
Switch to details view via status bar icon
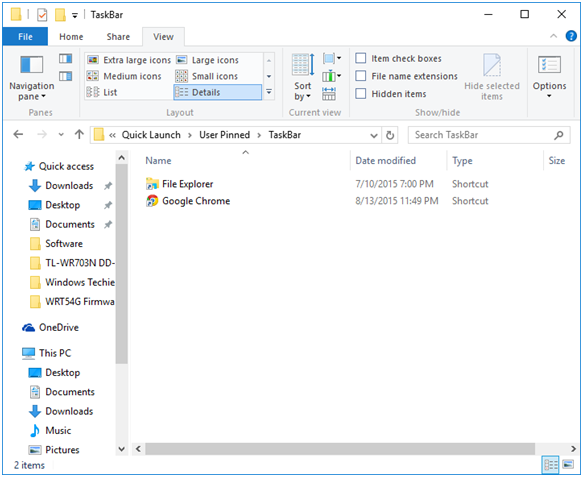[x=550, y=465]
